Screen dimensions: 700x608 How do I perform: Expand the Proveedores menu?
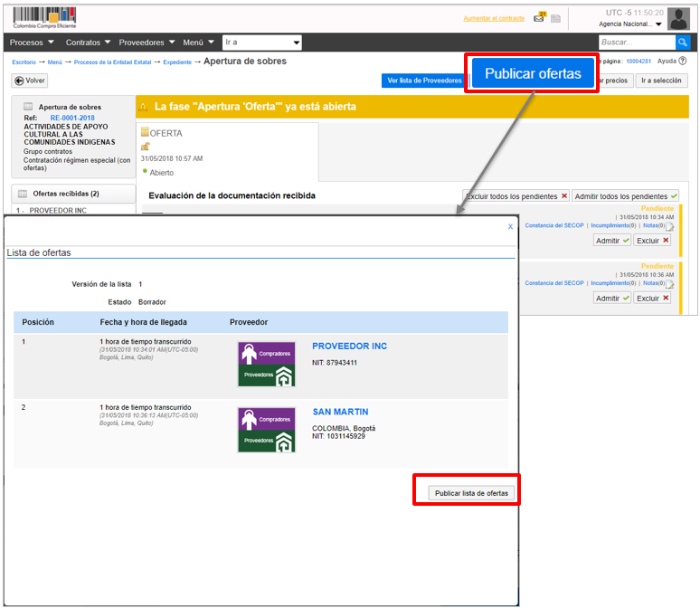pyautogui.click(x=147, y=43)
